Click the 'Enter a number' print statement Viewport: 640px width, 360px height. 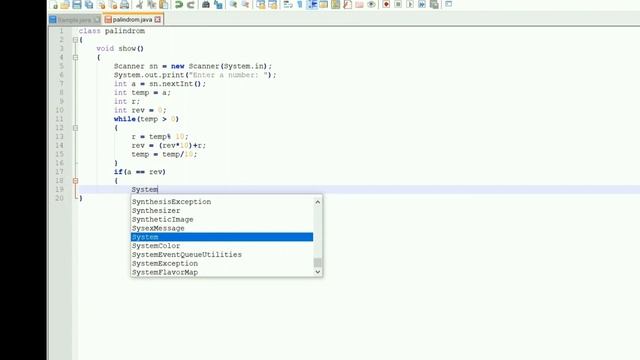195,75
